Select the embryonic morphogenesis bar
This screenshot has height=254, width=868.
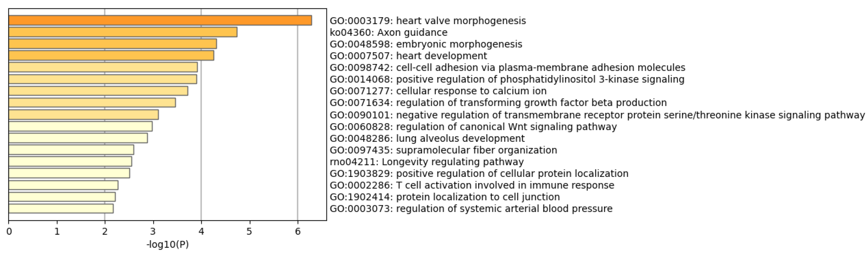click(x=113, y=44)
